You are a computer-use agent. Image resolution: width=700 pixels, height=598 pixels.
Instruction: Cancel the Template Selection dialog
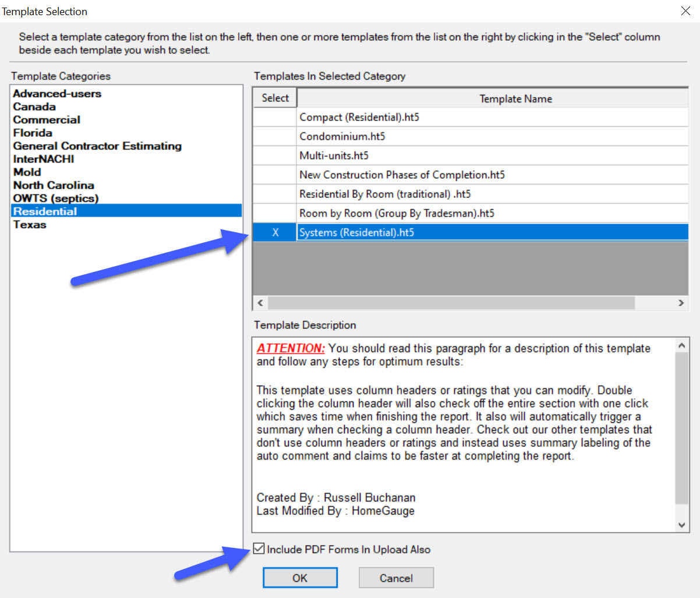(x=396, y=578)
